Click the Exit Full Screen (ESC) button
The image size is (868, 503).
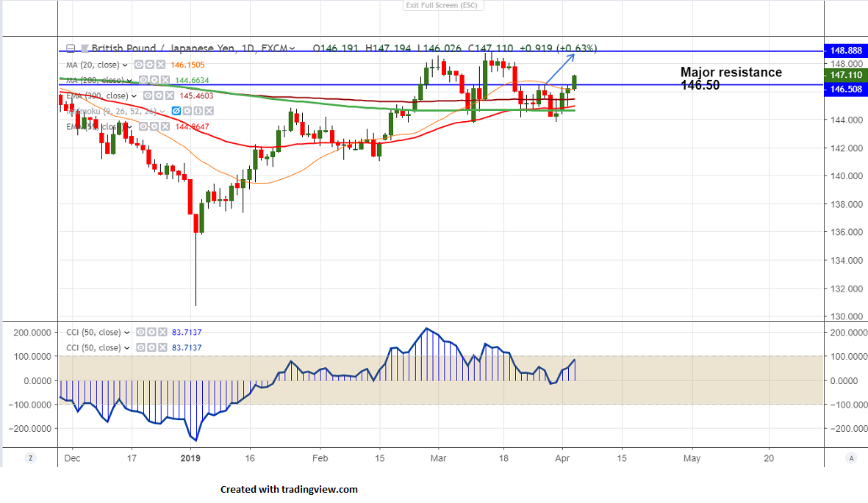443,5
